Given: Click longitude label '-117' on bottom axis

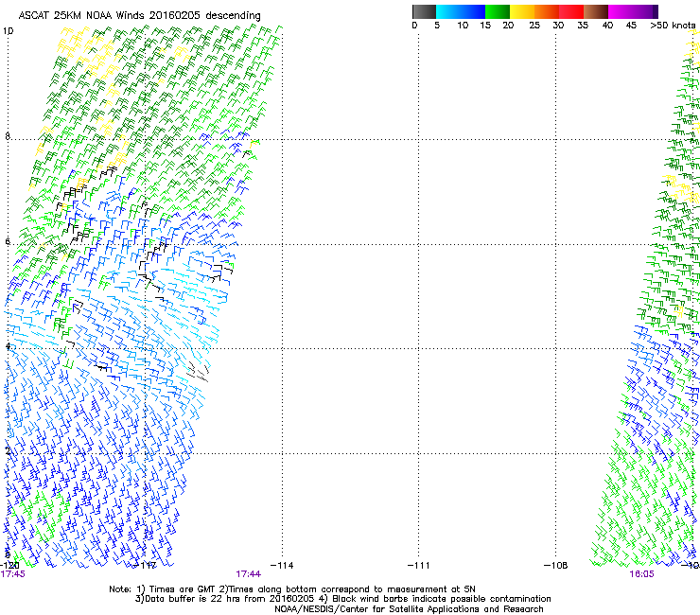Looking at the screenshot, I should 146,566.
